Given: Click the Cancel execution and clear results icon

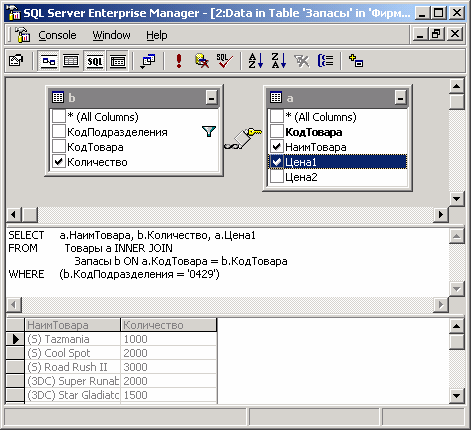Looking at the screenshot, I should tap(202, 61).
